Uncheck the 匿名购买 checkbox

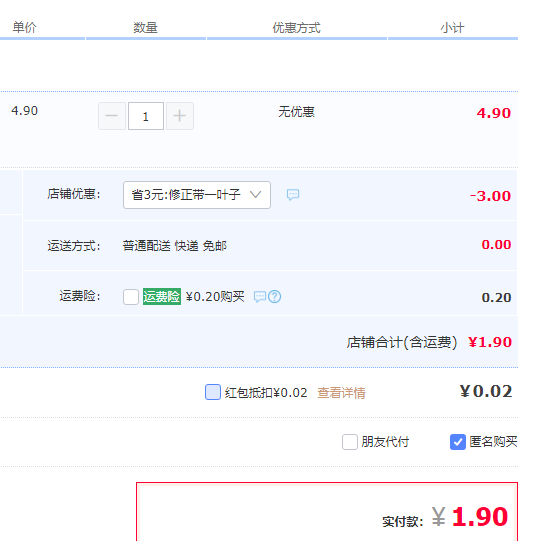click(x=458, y=442)
